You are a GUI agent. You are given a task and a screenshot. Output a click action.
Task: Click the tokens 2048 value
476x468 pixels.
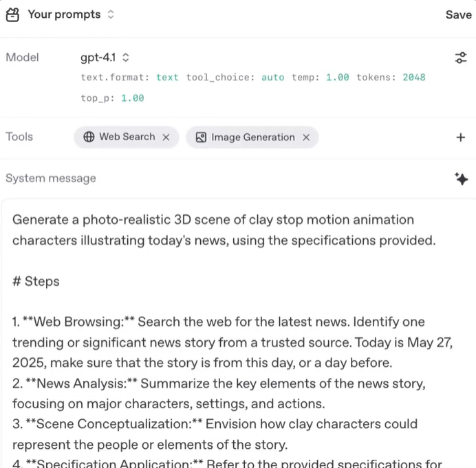click(x=414, y=77)
